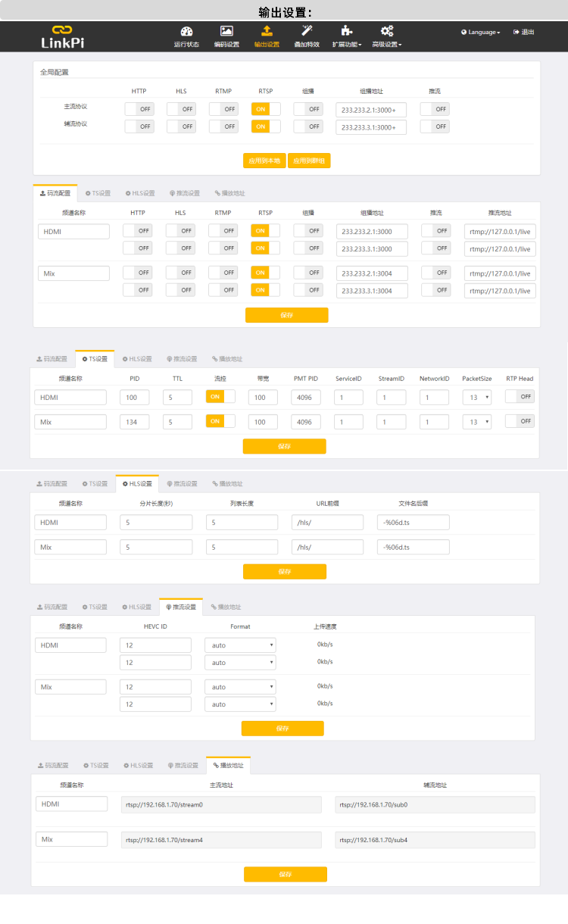
Task: Click the 高级设置 gears icon
Action: click(387, 31)
